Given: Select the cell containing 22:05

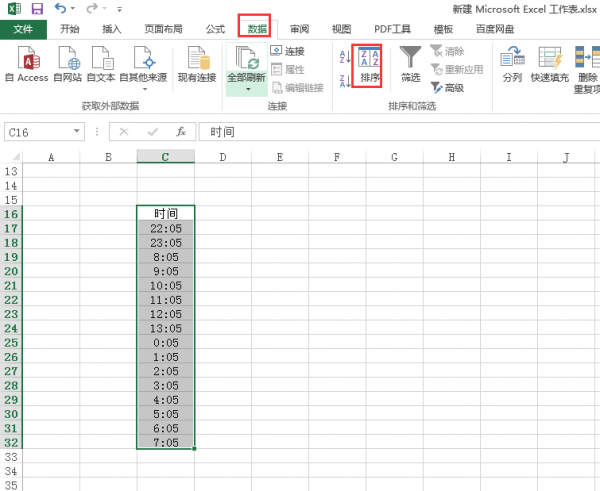Looking at the screenshot, I should pos(166,228).
